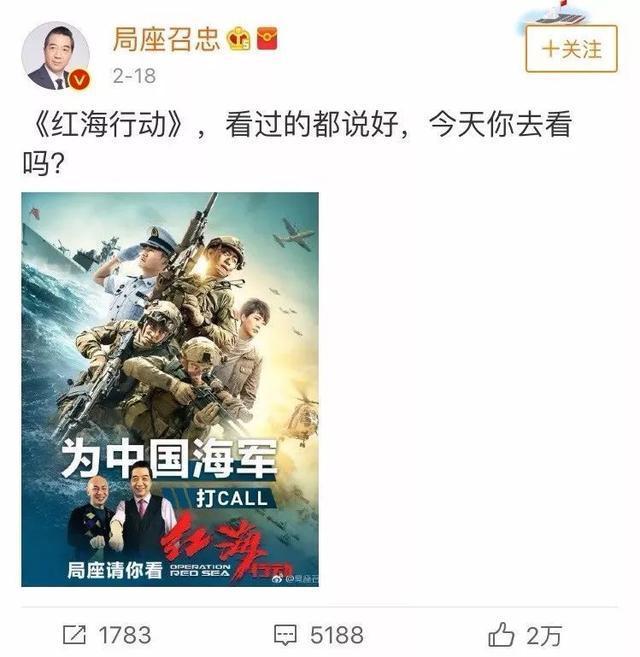Click the like count 2万

tap(544, 636)
